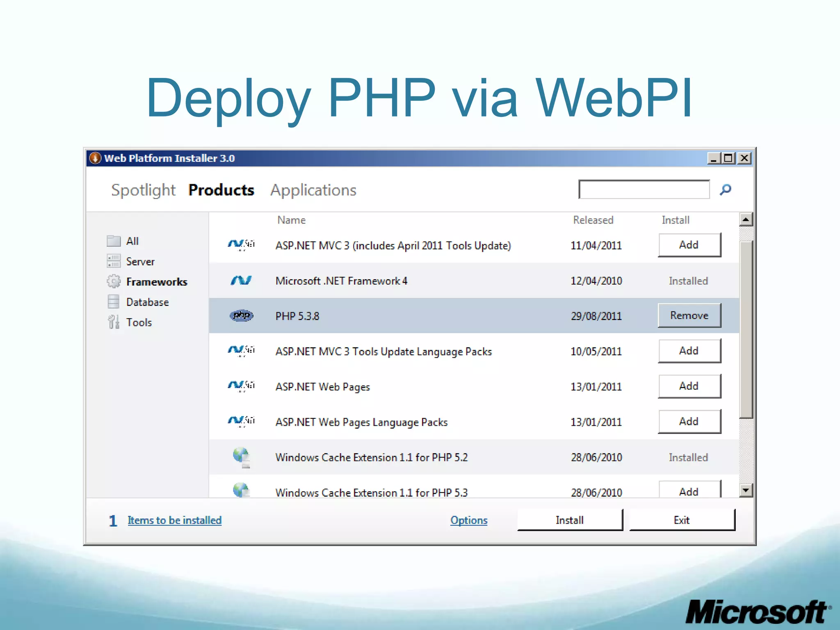Click the Install button at the bottom
Image resolution: width=840 pixels, height=630 pixels.
coord(570,520)
